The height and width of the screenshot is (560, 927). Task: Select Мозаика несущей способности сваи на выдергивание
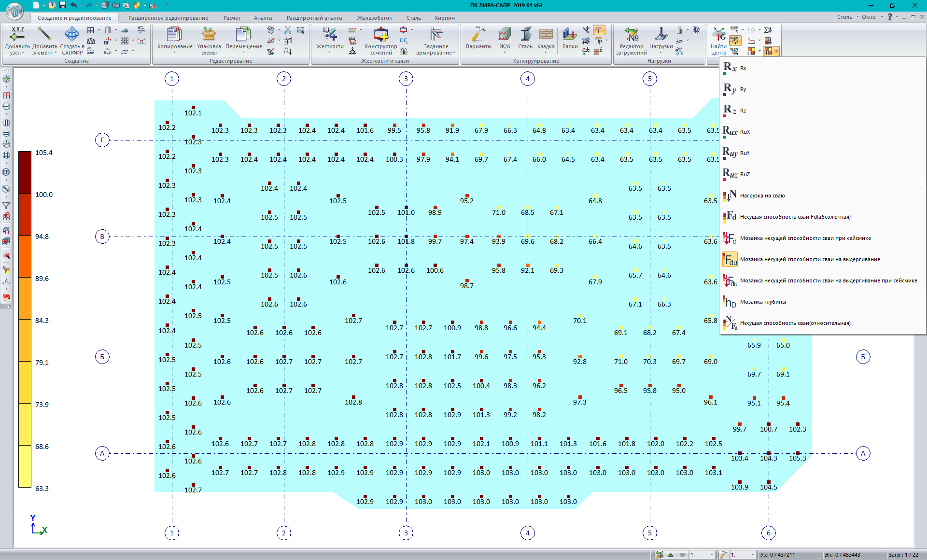click(810, 259)
